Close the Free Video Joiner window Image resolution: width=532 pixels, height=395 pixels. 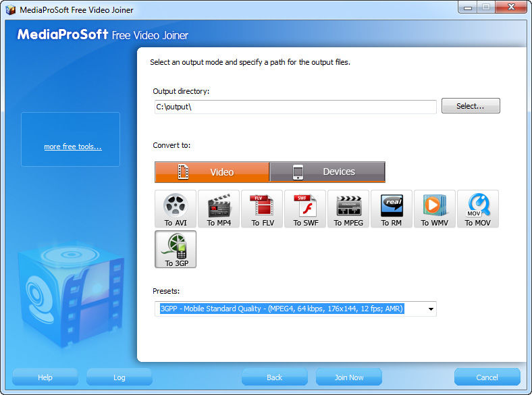point(511,7)
